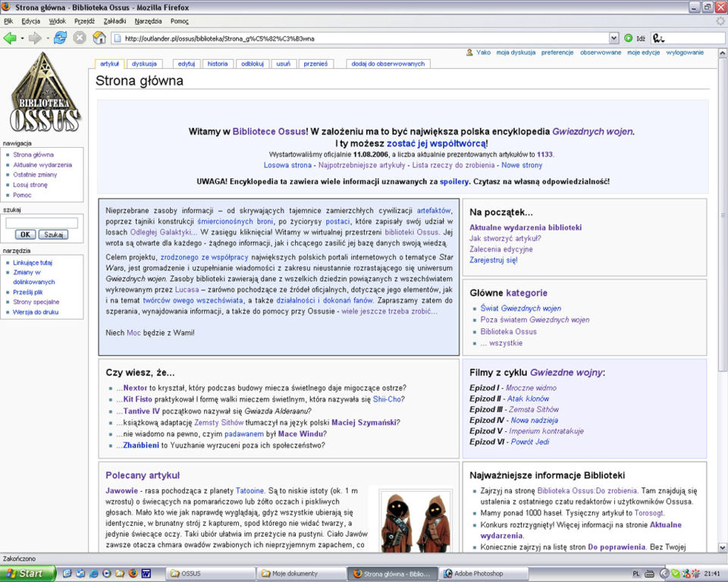The image size is (728, 582).
Task: Click the wiki search input field
Action: (42, 223)
